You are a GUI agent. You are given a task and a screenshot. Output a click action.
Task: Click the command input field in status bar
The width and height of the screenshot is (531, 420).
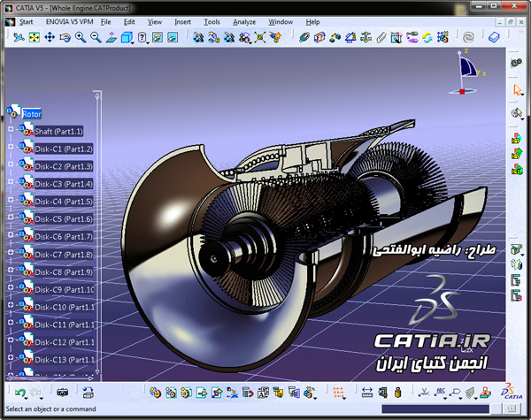coord(435,409)
